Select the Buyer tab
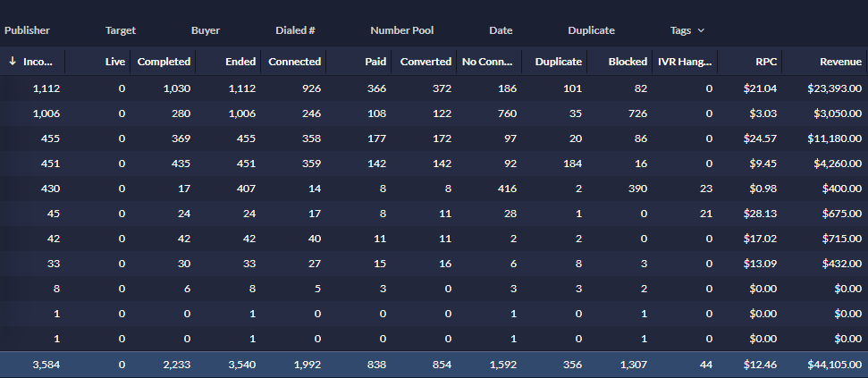The height and width of the screenshot is (378, 868). 206,30
